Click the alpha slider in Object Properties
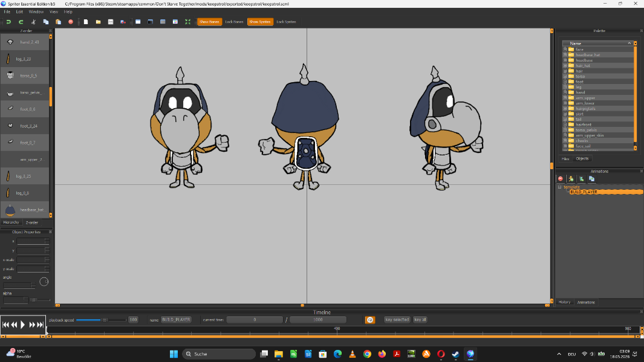The image size is (644, 362). pyautogui.click(x=41, y=300)
